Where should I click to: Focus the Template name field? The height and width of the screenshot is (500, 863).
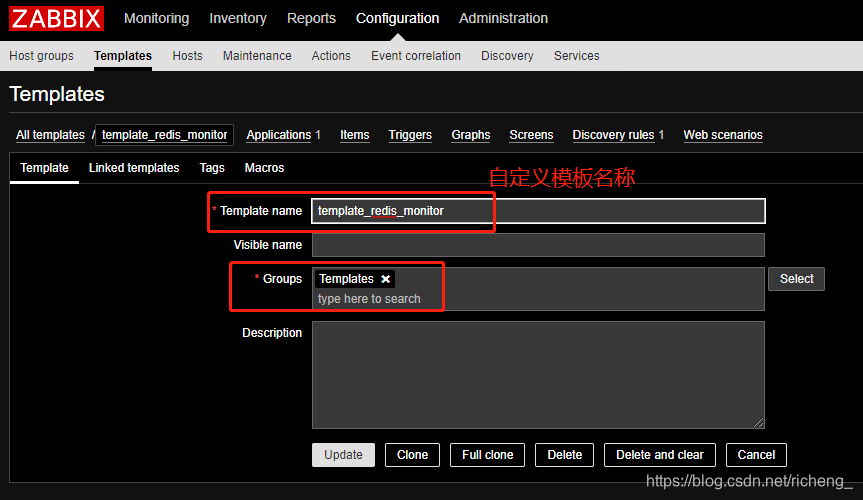point(538,211)
